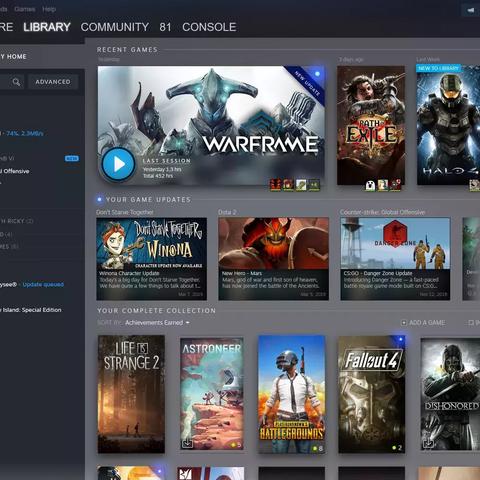Click the NEW badge in sidebar
Screen dimensions: 480x480
click(x=72, y=158)
